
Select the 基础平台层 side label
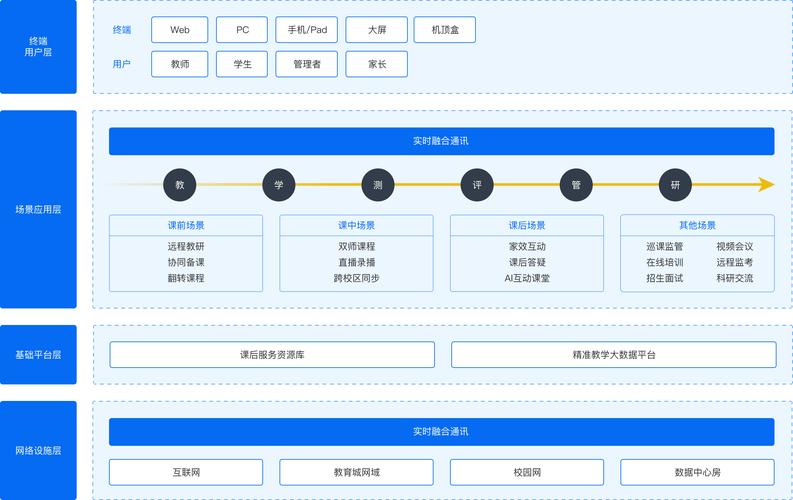[38, 355]
